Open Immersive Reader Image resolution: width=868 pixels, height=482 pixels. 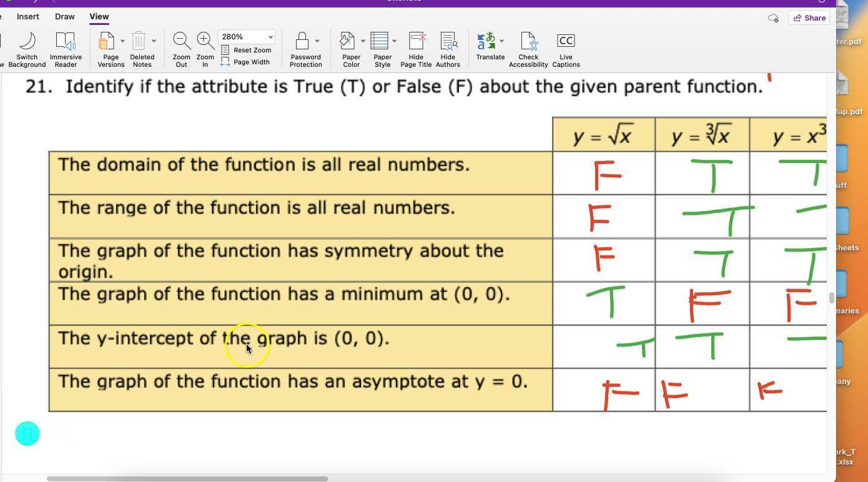(x=66, y=47)
